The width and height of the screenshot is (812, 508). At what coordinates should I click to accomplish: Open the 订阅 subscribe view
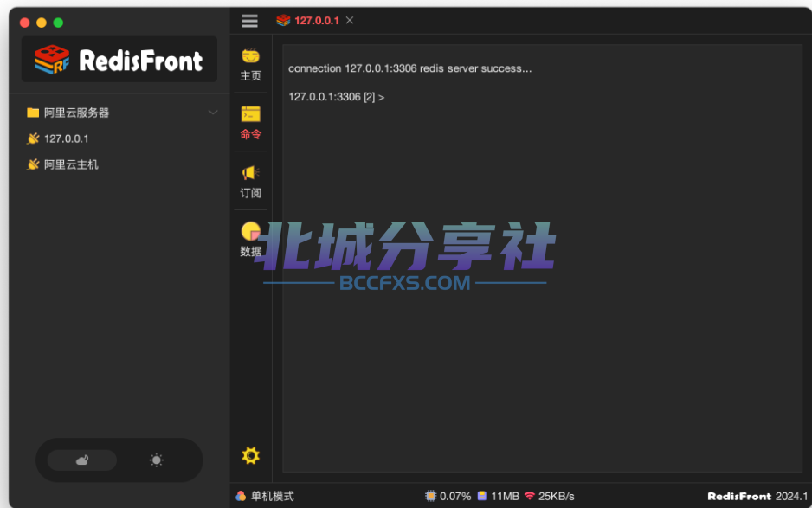coord(251,181)
